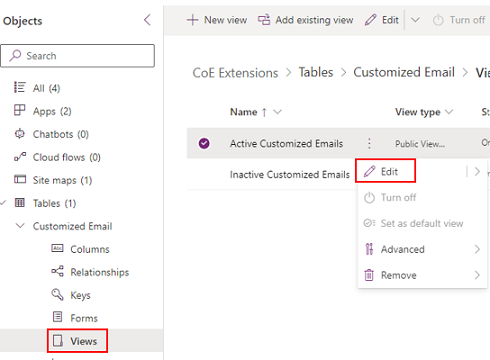Click the power icon beside Turn off in toolbar

coord(438,20)
